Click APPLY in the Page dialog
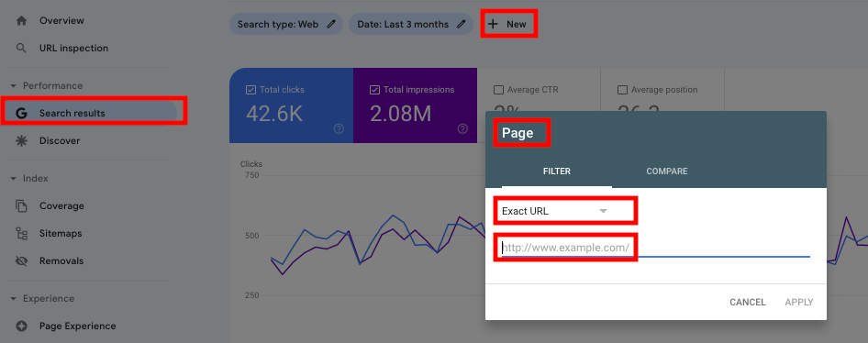 coord(799,302)
